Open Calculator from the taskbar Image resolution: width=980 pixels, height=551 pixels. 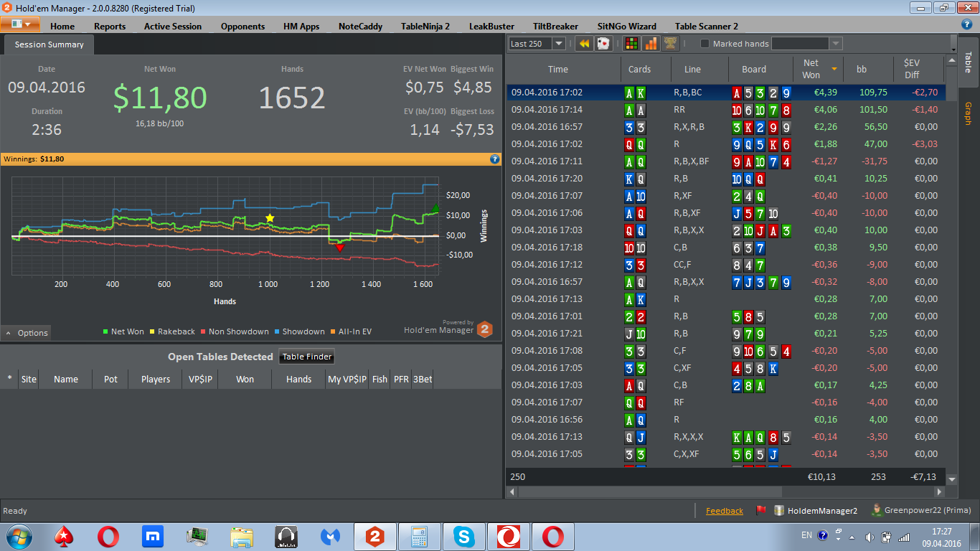420,536
